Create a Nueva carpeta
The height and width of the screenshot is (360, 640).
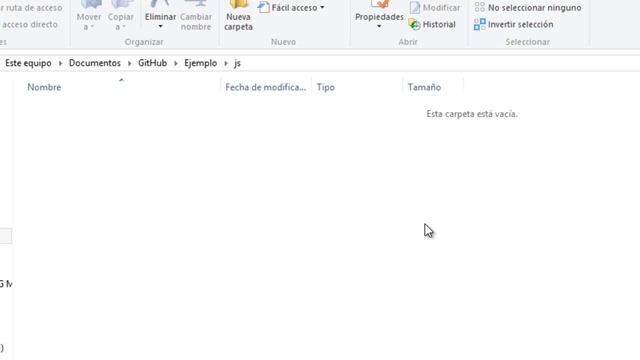[x=238, y=16]
